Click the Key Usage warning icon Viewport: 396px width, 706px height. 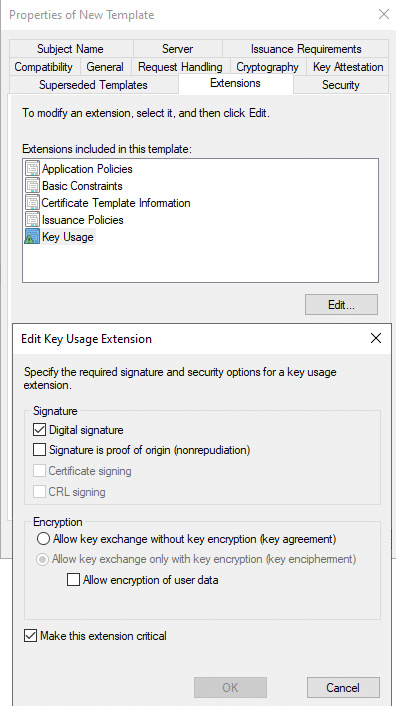coord(32,237)
